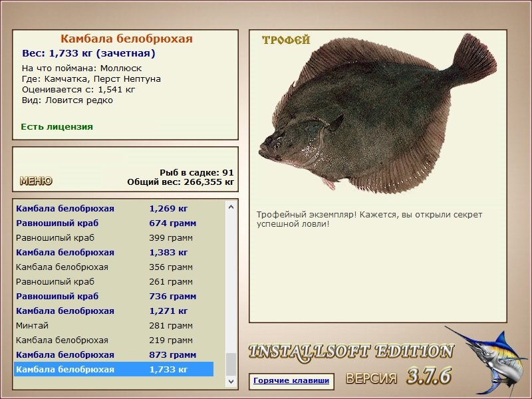Select Равношипый краб 674 грамм entry

[x=114, y=223]
